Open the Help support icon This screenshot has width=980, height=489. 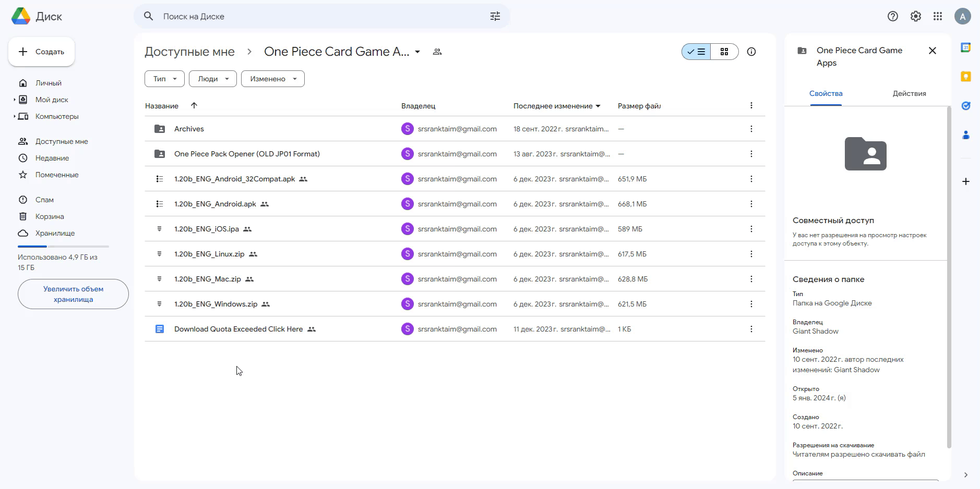pos(892,16)
